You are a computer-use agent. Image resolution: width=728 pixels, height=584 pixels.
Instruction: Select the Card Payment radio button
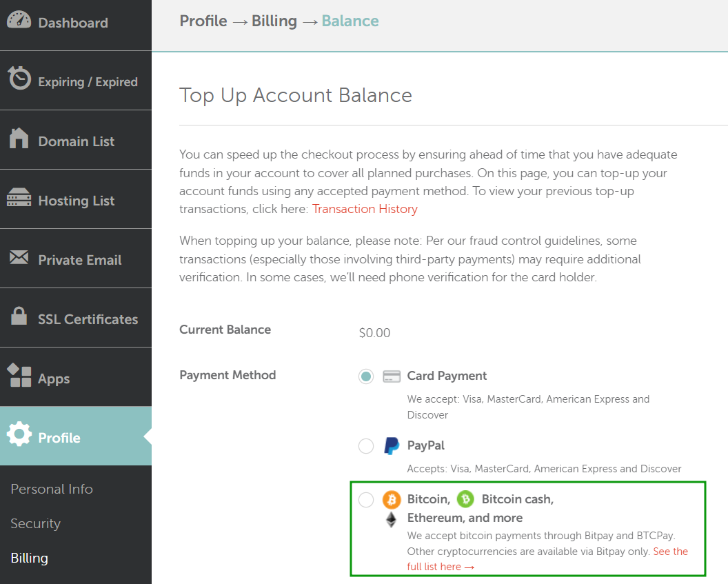(x=366, y=376)
